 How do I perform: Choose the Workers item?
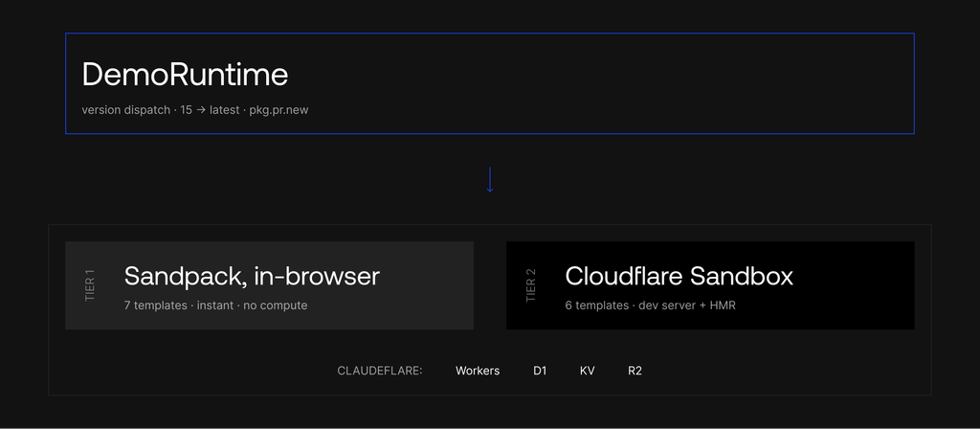click(x=478, y=371)
